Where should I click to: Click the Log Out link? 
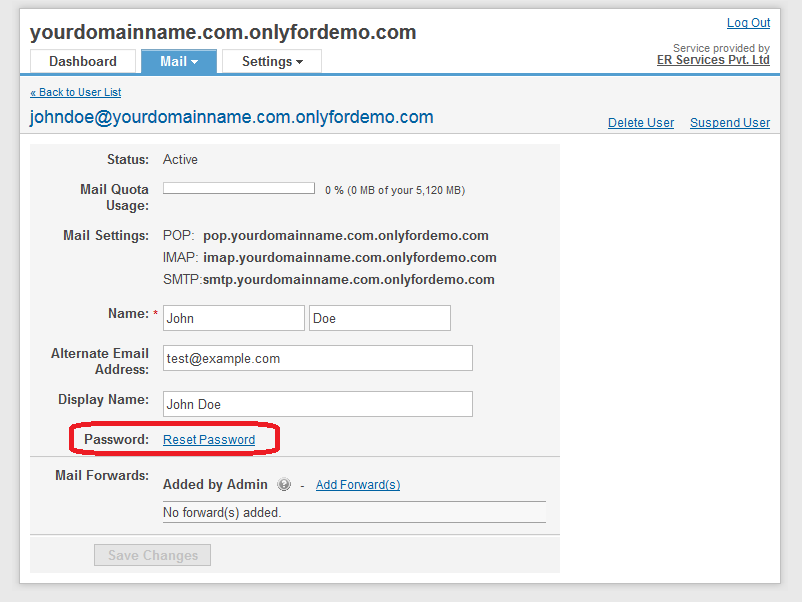[748, 23]
